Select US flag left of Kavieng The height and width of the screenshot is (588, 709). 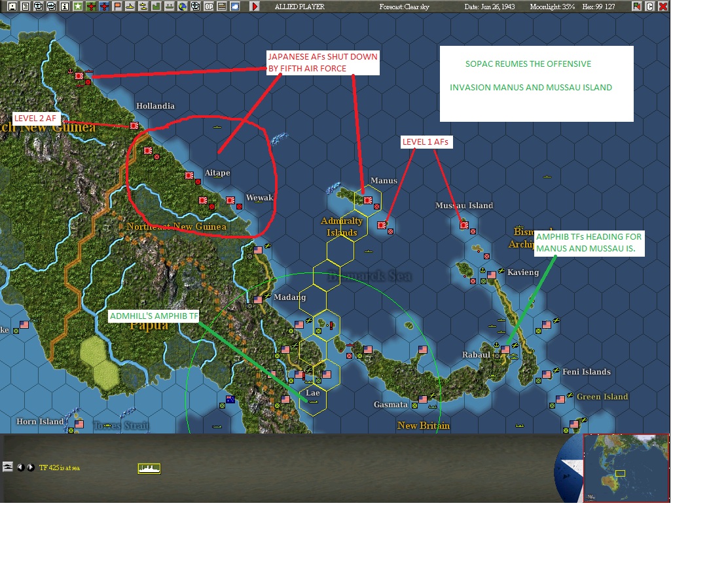(x=492, y=274)
